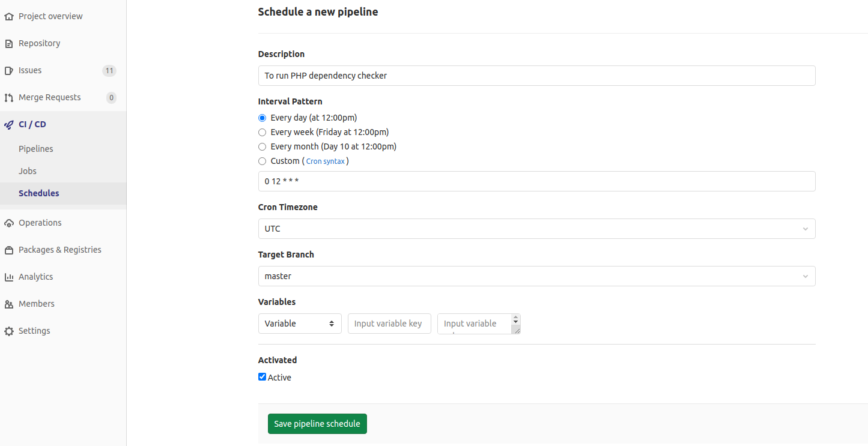
Task: Select Every month (Day 10 at 12:00pm)
Action: pyautogui.click(x=262, y=146)
